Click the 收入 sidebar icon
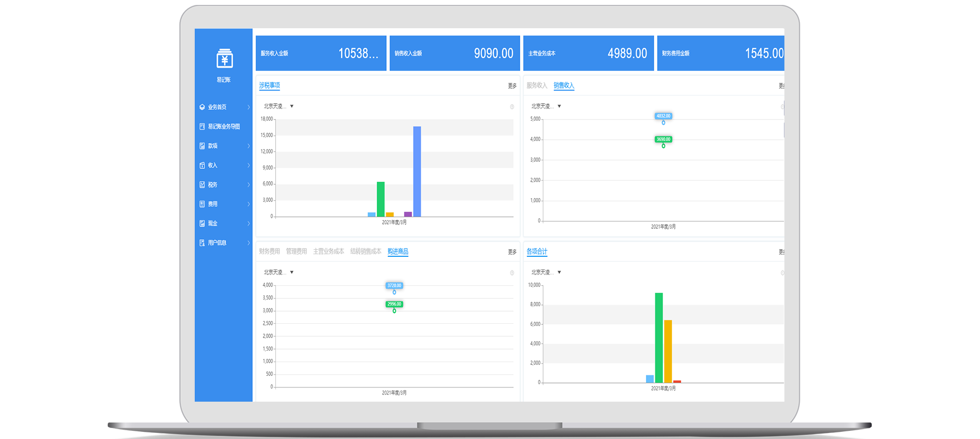 [202, 165]
